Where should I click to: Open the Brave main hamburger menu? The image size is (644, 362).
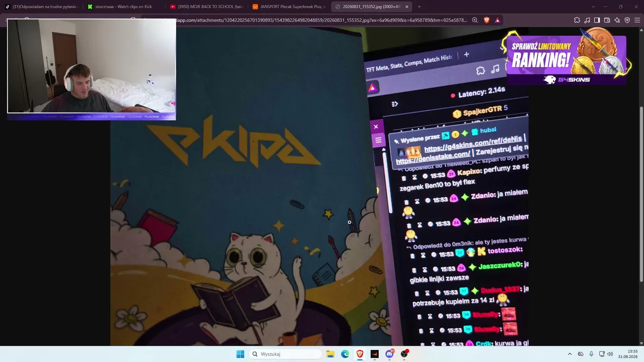click(x=637, y=20)
